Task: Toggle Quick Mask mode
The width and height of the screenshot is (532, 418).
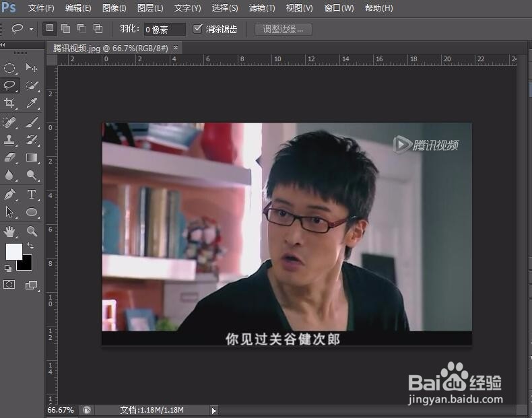Action: click(9, 285)
